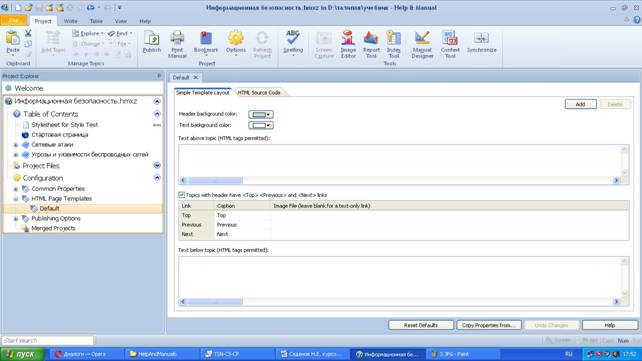Click the Start button on the Windows taskbar
The width and height of the screenshot is (642, 361).
click(23, 354)
